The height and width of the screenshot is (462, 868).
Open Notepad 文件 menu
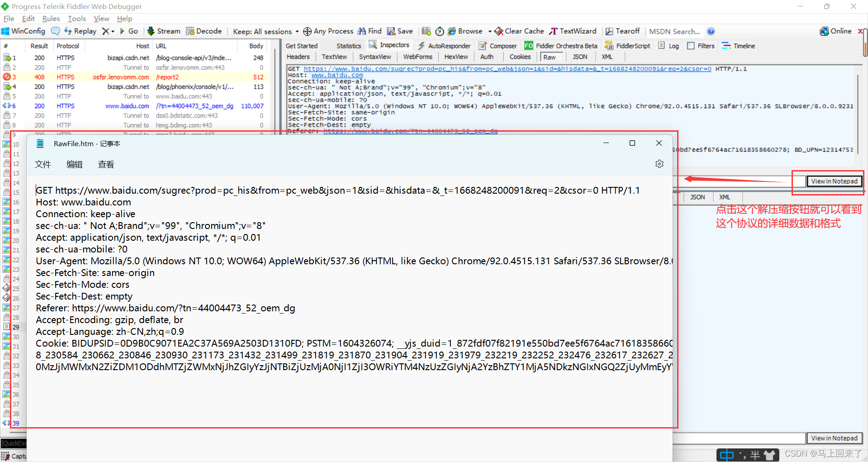[x=43, y=164]
